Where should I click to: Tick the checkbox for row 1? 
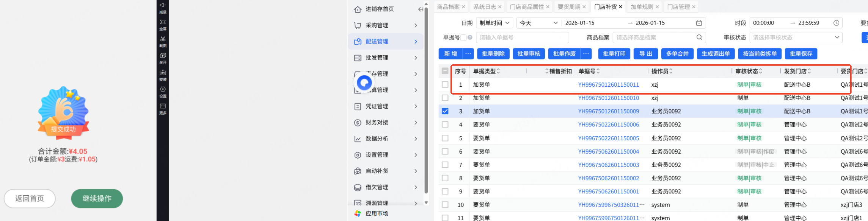pos(445,85)
